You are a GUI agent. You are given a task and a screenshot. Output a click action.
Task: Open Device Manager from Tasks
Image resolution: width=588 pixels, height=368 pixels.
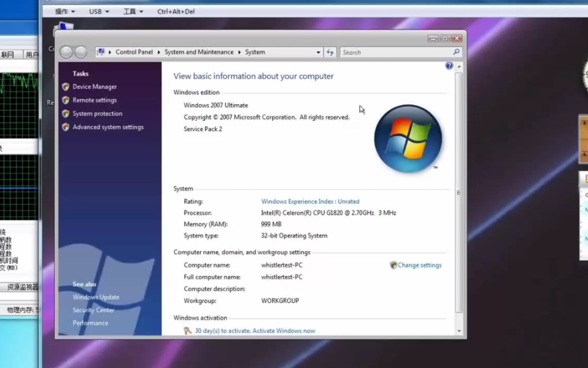[95, 87]
